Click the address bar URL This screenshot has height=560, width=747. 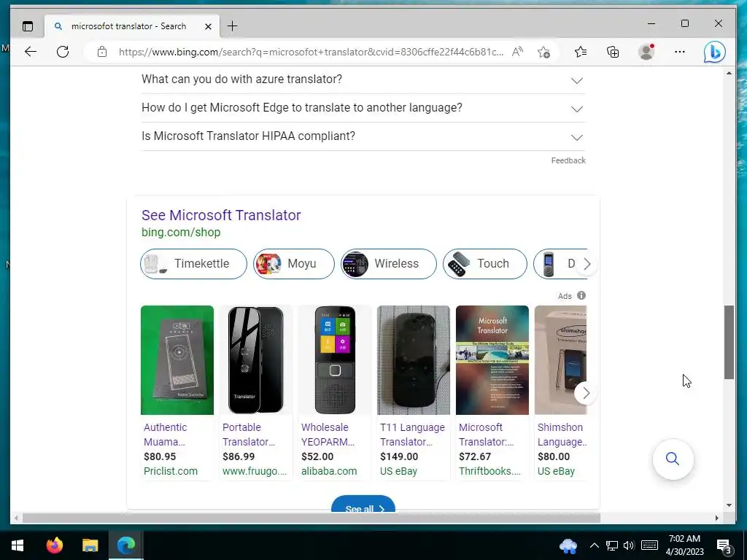pyautogui.click(x=311, y=52)
